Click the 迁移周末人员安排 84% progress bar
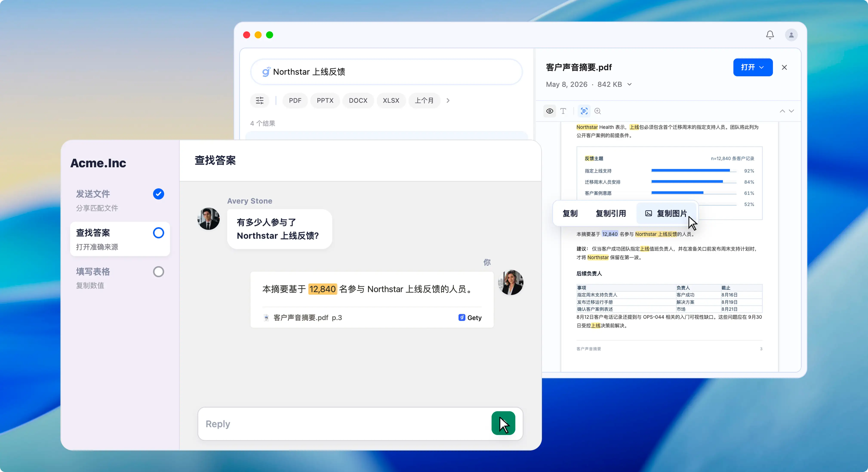This screenshot has height=472, width=868. pos(693,182)
